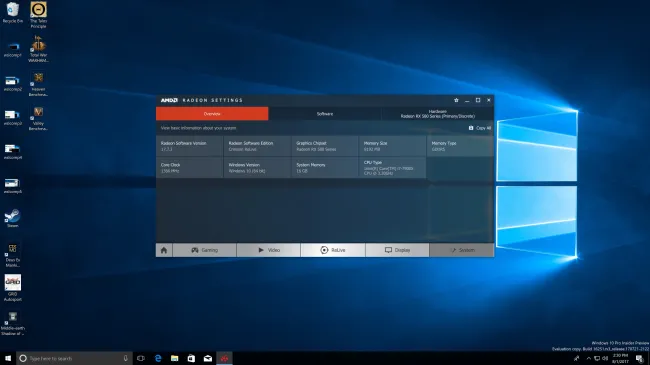Select the Deus Ex Mankind Divided shortcut
Image resolution: width=650 pixels, height=365 pixels.
point(12,255)
